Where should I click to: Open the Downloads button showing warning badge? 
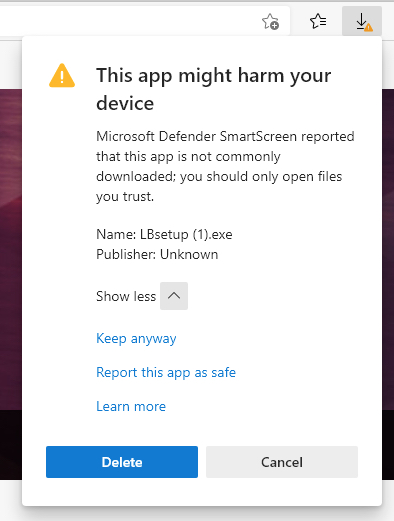tap(362, 21)
